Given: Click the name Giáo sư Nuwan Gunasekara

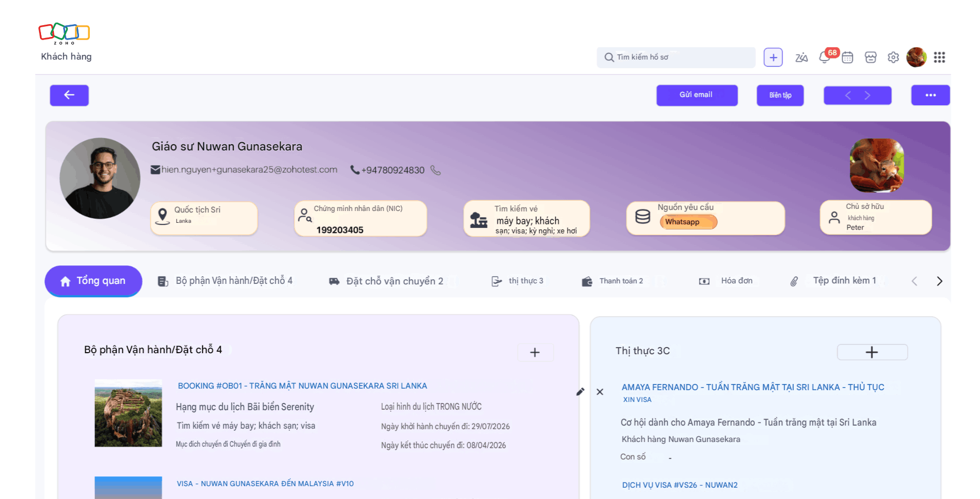Looking at the screenshot, I should [x=227, y=146].
